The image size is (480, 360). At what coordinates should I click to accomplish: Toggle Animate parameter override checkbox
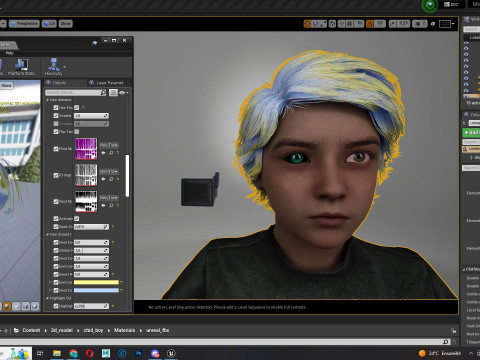[56, 219]
